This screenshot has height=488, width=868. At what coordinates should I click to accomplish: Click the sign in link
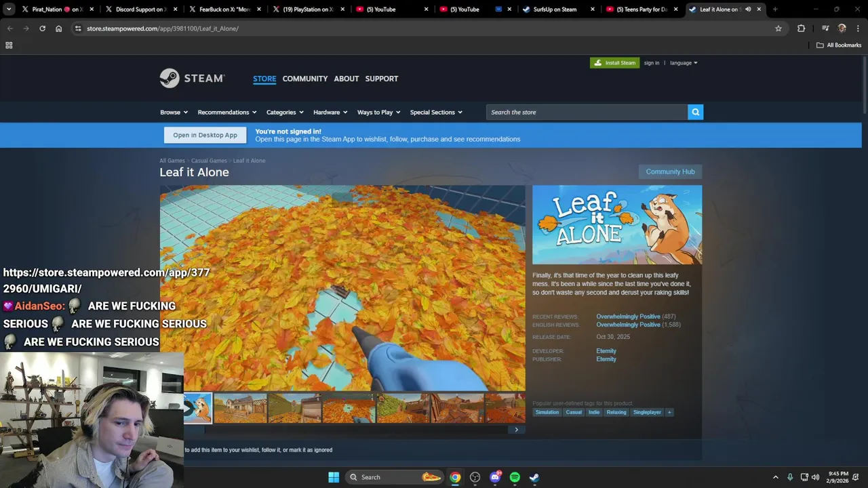(652, 63)
